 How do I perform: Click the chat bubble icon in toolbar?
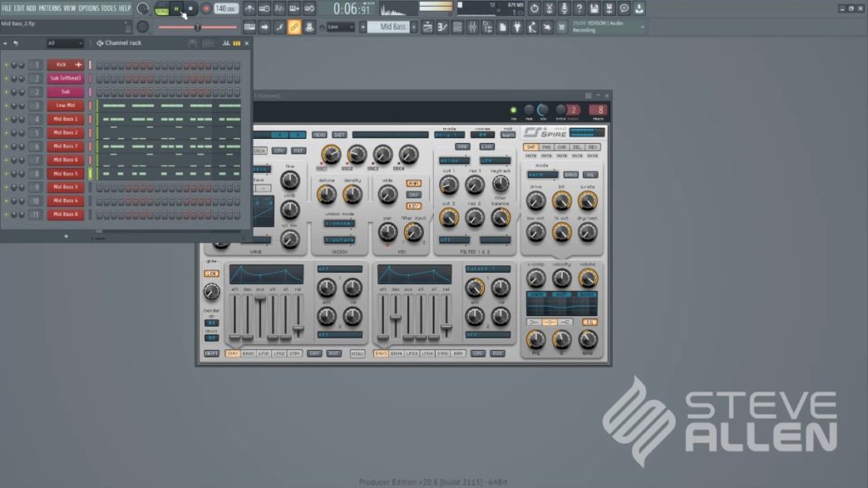[x=624, y=8]
